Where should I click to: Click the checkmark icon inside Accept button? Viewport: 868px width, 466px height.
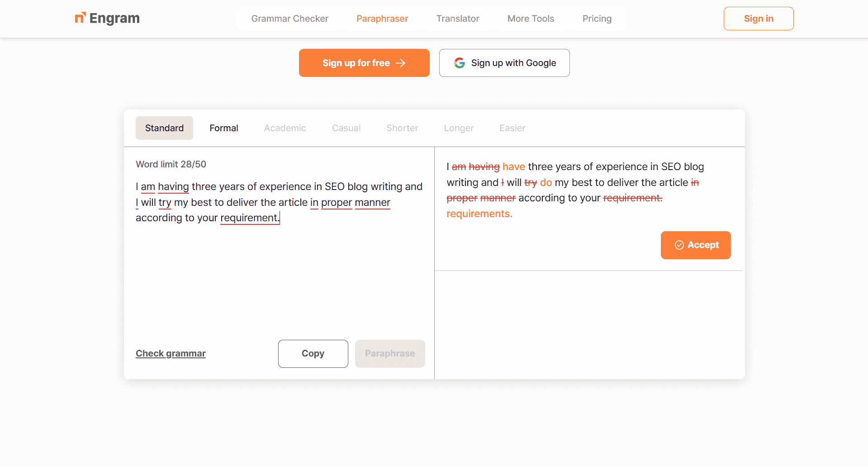pos(679,245)
